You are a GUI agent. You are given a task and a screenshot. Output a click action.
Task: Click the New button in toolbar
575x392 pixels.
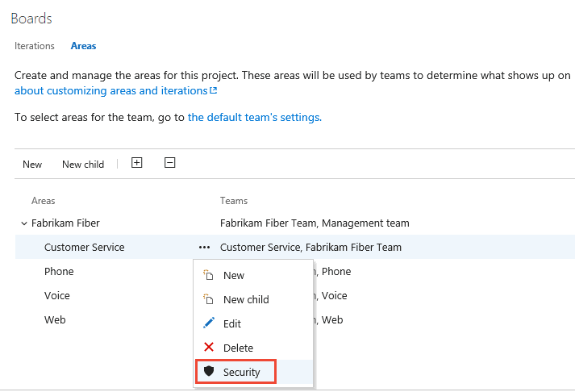(x=32, y=164)
